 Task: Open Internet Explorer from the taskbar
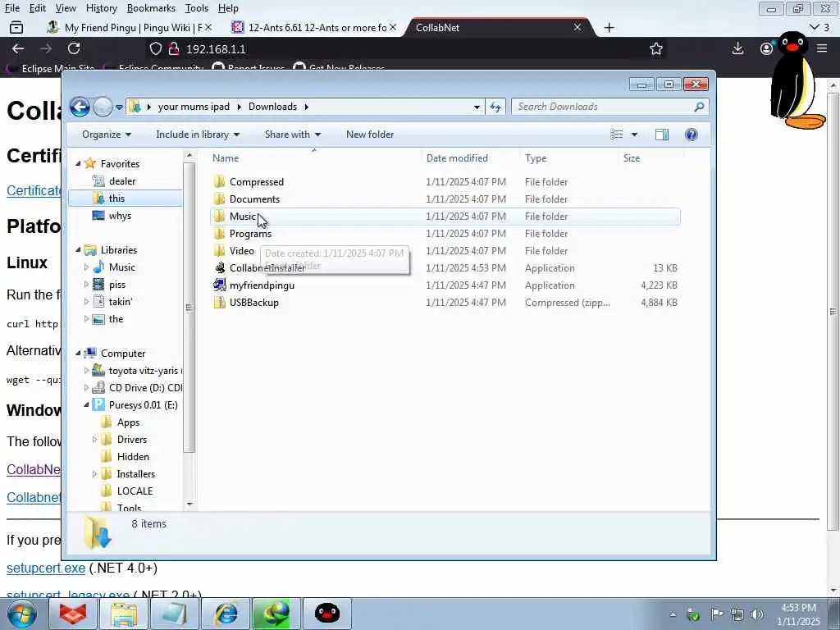(x=226, y=614)
